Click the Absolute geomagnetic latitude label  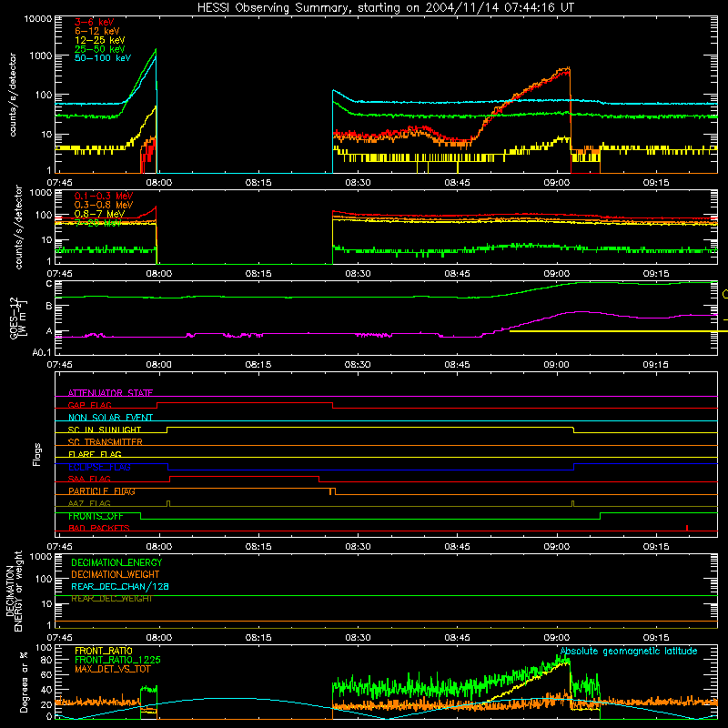point(629,651)
